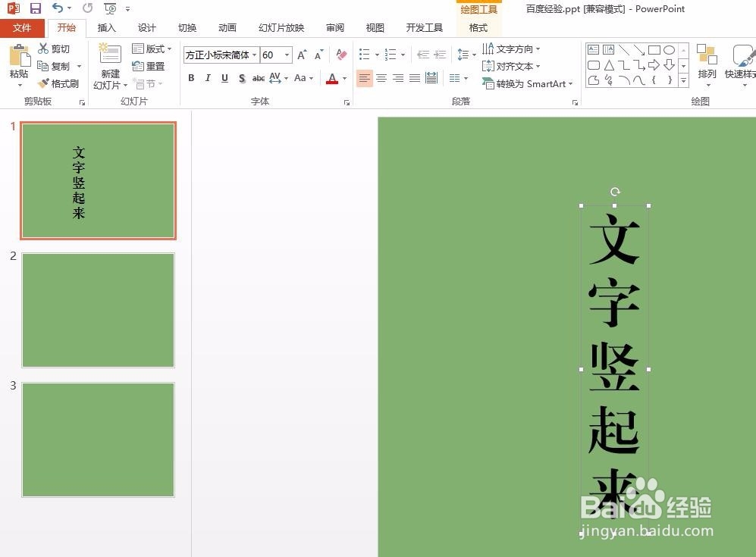Switch to the 插入 ribbon tab
The width and height of the screenshot is (756, 557).
(106, 27)
